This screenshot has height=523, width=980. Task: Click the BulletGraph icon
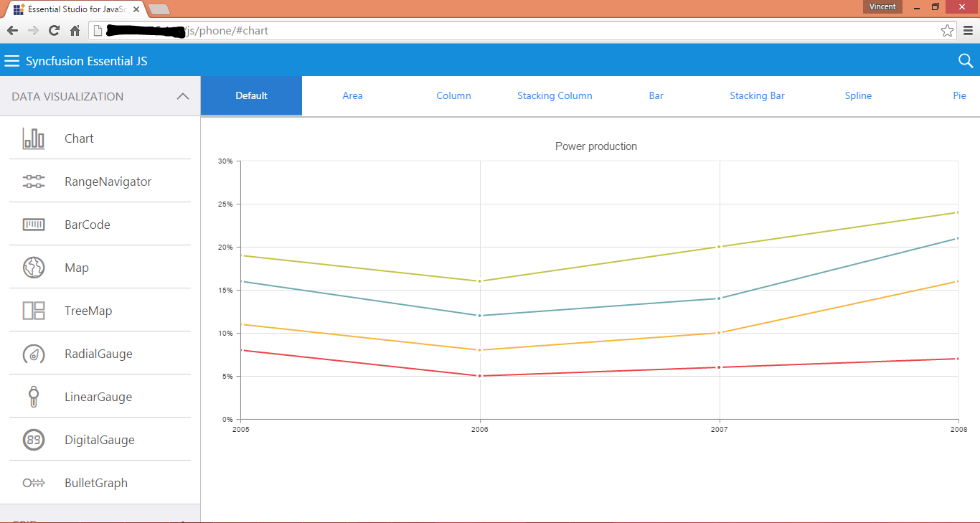point(34,483)
